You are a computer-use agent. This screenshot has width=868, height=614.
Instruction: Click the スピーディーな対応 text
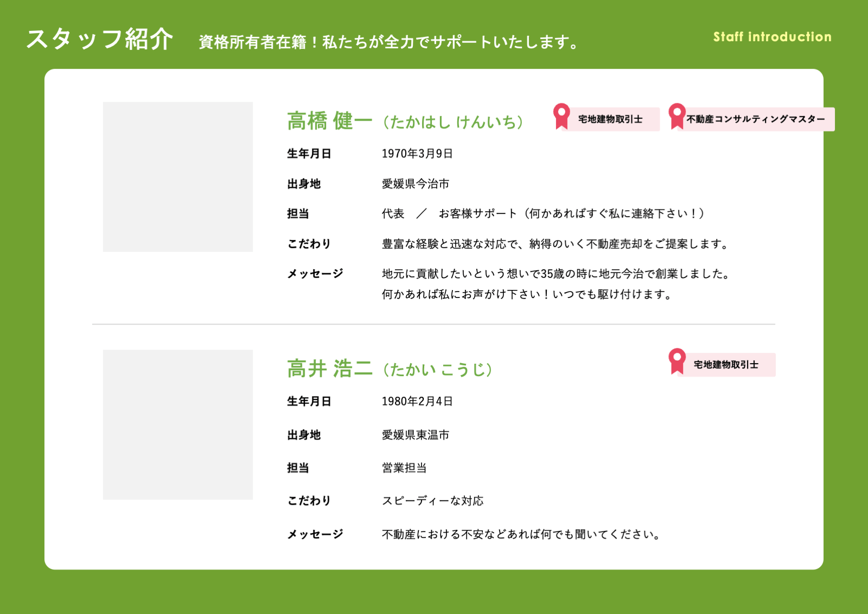coord(432,501)
